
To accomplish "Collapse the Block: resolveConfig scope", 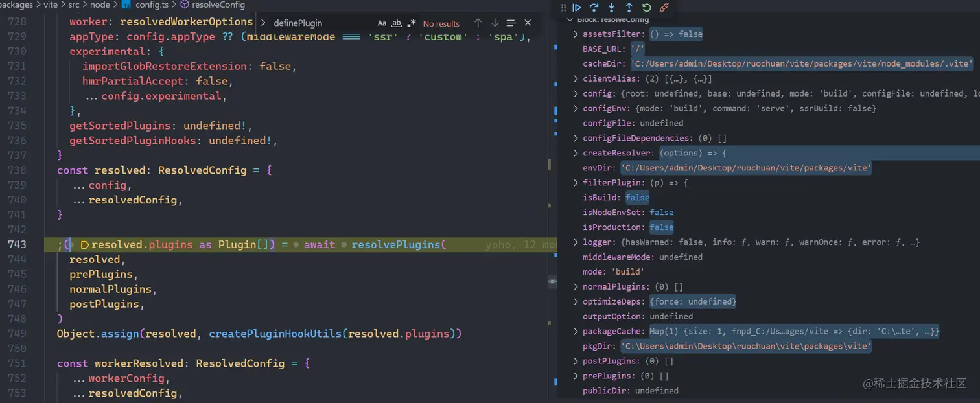I will pos(570,19).
